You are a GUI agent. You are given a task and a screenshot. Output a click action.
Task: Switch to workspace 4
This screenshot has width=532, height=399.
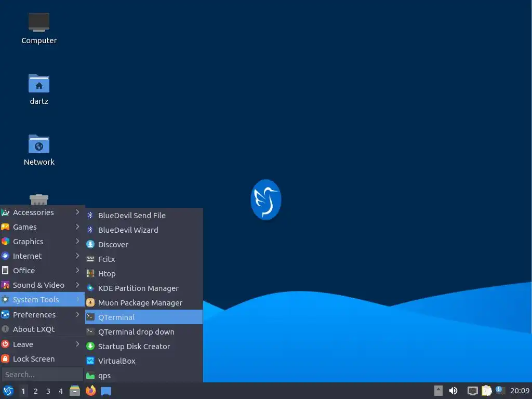tap(61, 391)
